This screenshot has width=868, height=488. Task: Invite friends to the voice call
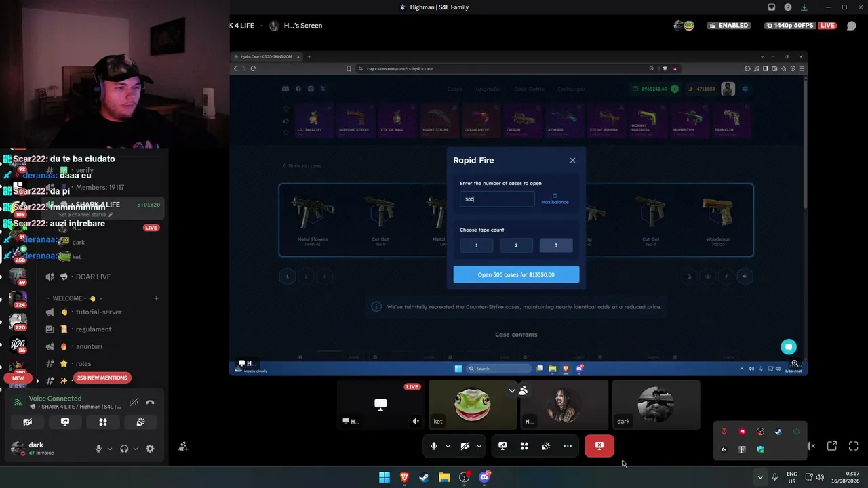pyautogui.click(x=183, y=447)
